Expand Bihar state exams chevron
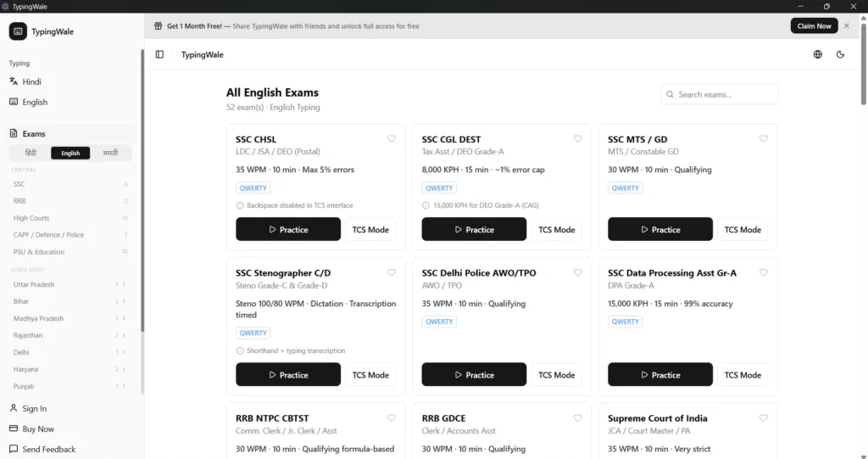The image size is (868, 459). tap(124, 301)
